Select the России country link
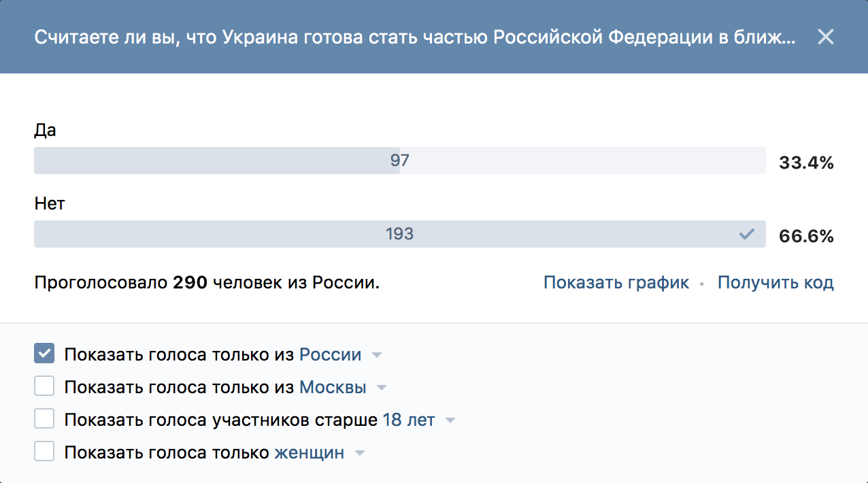 click(331, 354)
